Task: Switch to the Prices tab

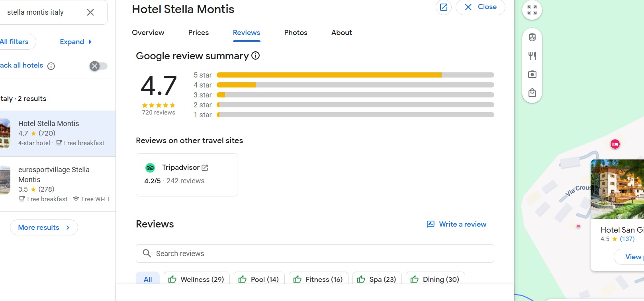Action: 198,33
